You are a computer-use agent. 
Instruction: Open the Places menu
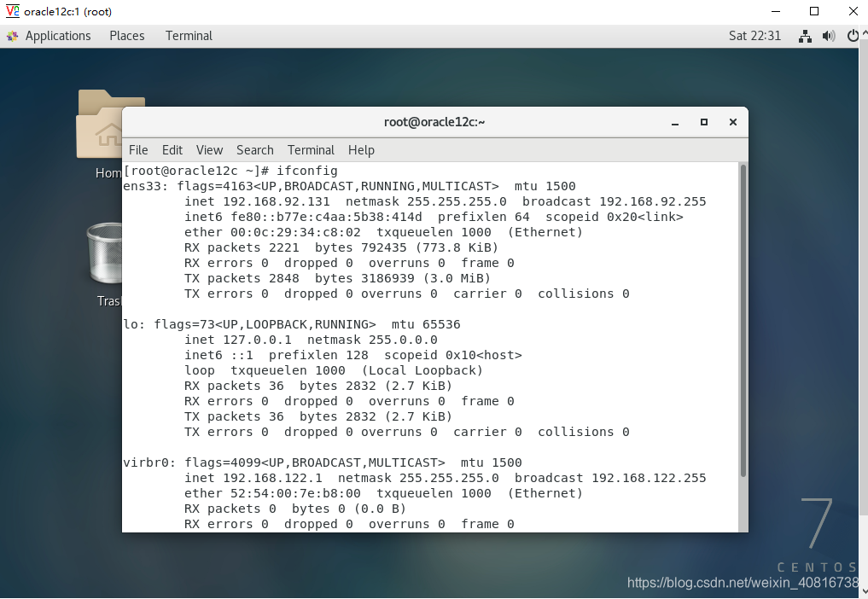coord(127,36)
